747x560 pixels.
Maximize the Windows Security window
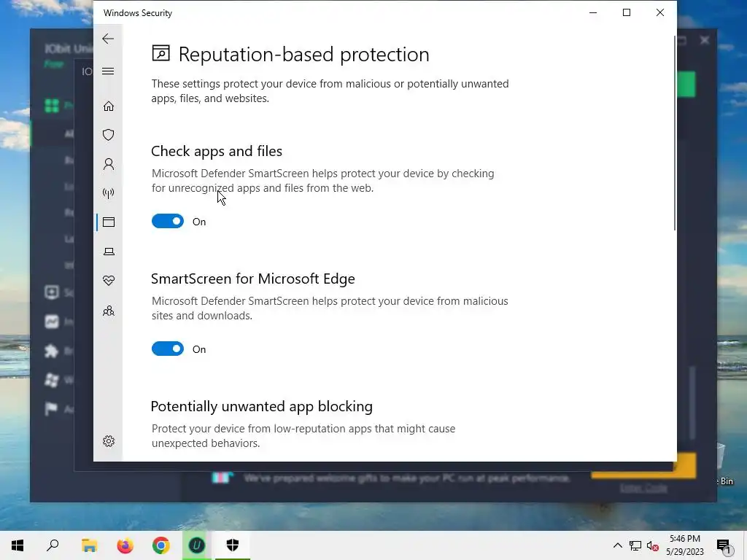(627, 13)
